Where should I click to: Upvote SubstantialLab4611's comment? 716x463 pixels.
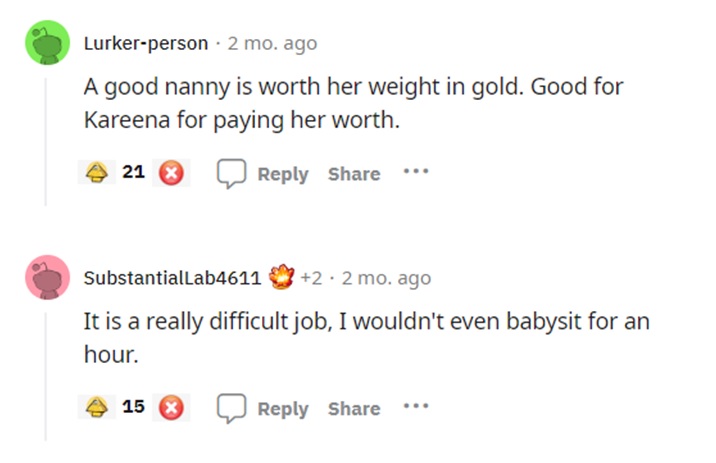(x=97, y=408)
